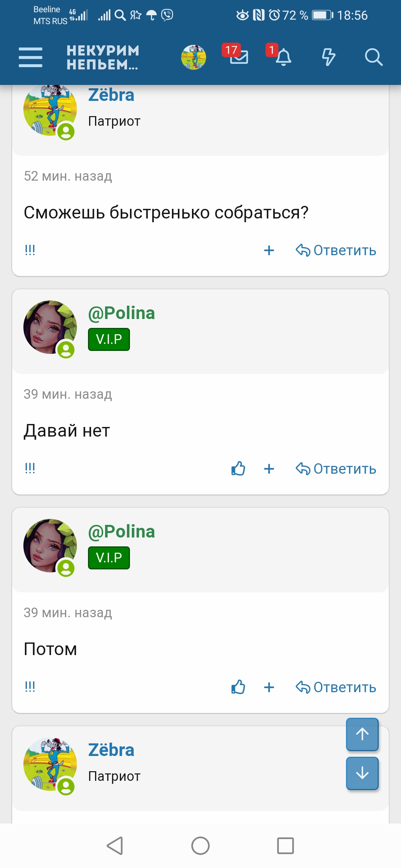Image resolution: width=401 pixels, height=868 pixels.
Task: Reply to the "Давай нет" post
Action: [336, 469]
